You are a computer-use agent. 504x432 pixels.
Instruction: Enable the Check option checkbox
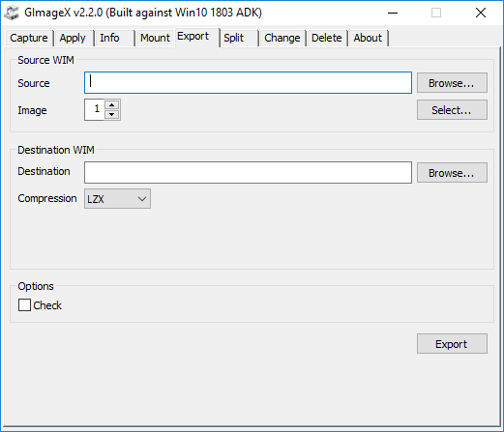click(x=24, y=304)
